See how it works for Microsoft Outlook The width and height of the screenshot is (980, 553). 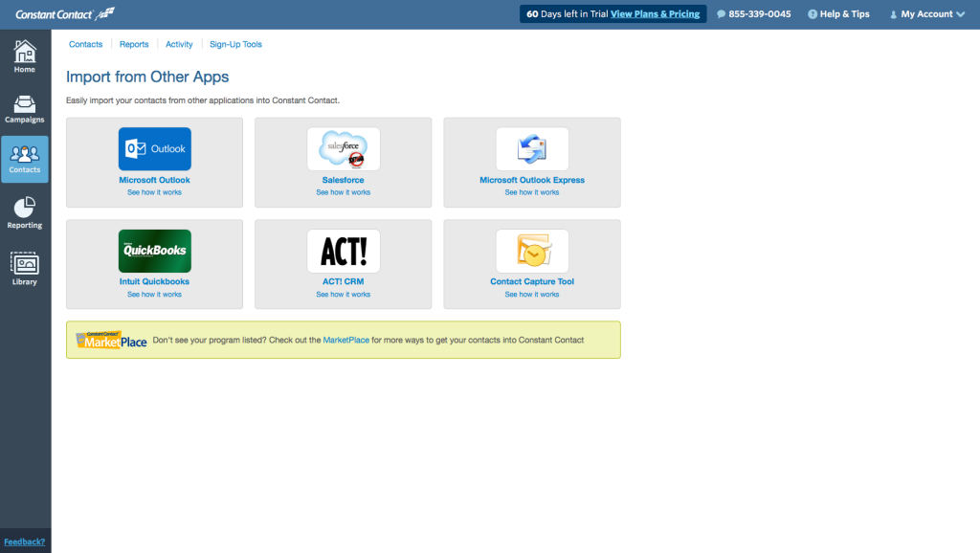click(154, 192)
